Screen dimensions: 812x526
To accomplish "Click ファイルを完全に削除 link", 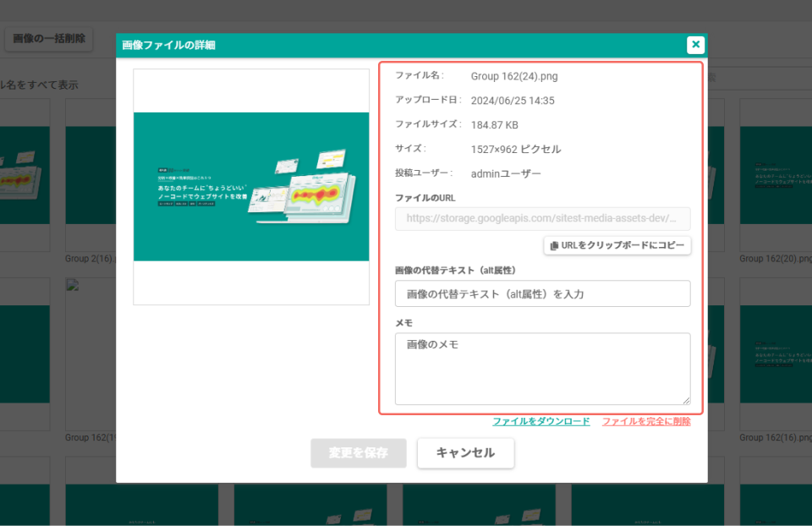I will pos(646,421).
